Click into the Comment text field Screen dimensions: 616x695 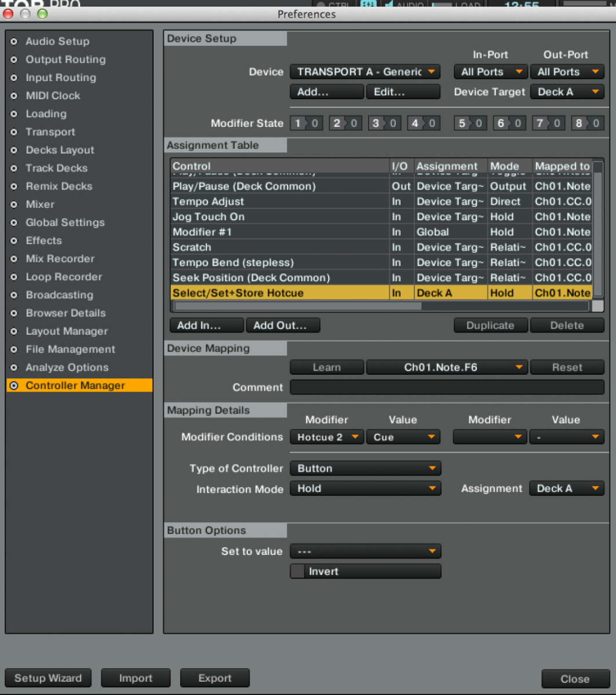[x=446, y=387]
